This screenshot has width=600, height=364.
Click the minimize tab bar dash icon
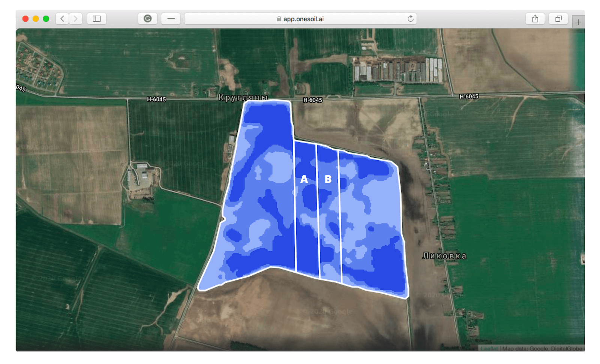(x=171, y=18)
